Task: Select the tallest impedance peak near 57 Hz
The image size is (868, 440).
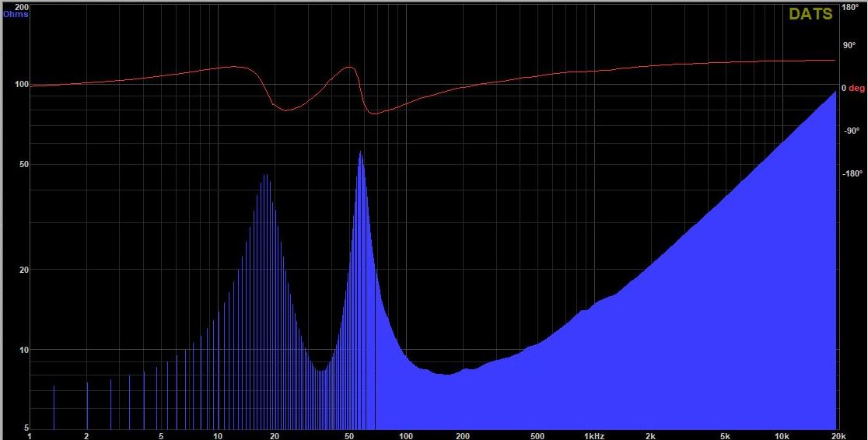Action: coord(361,152)
